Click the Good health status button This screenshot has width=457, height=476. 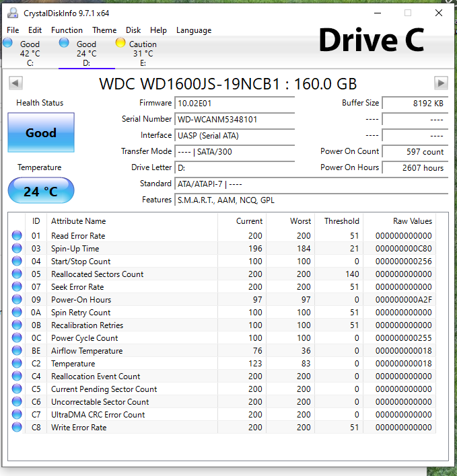click(41, 132)
